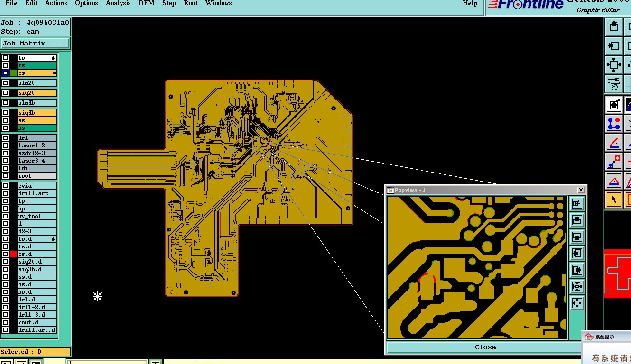
Task: Select the blue connected dots net tool
Action: click(x=614, y=124)
